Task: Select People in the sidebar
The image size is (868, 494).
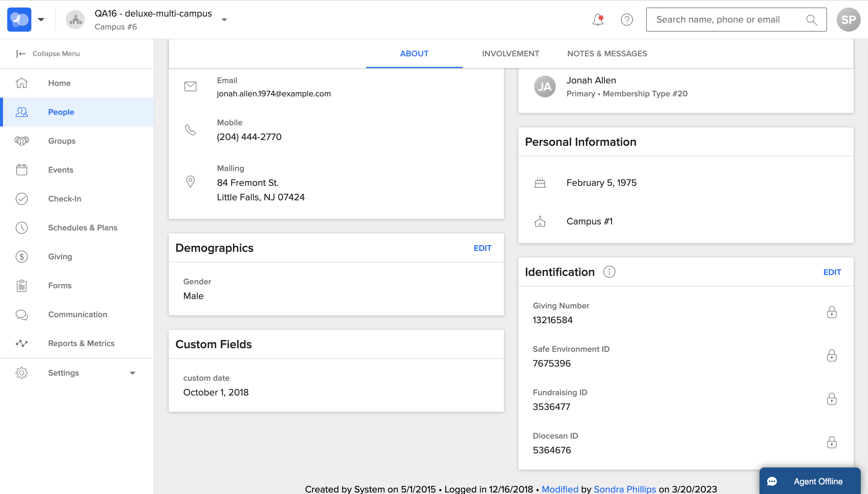Action: coord(61,112)
